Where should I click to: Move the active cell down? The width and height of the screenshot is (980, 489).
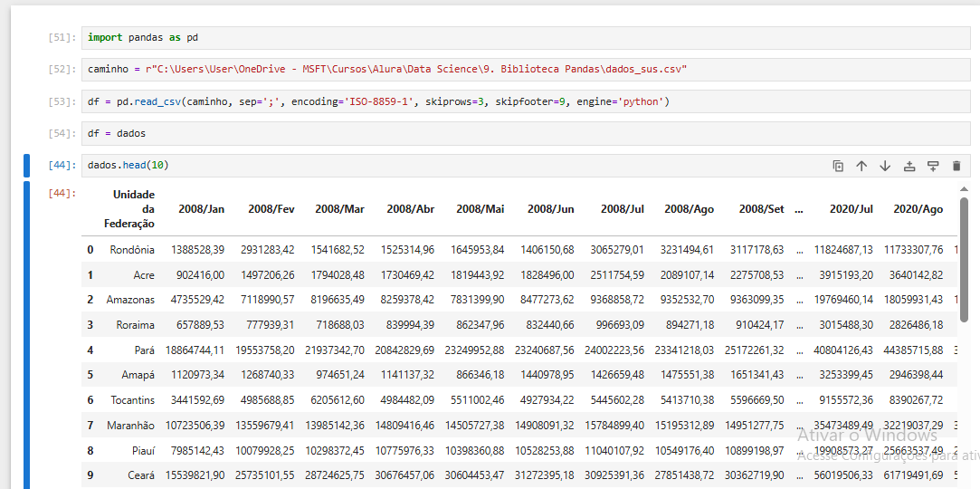coord(885,166)
